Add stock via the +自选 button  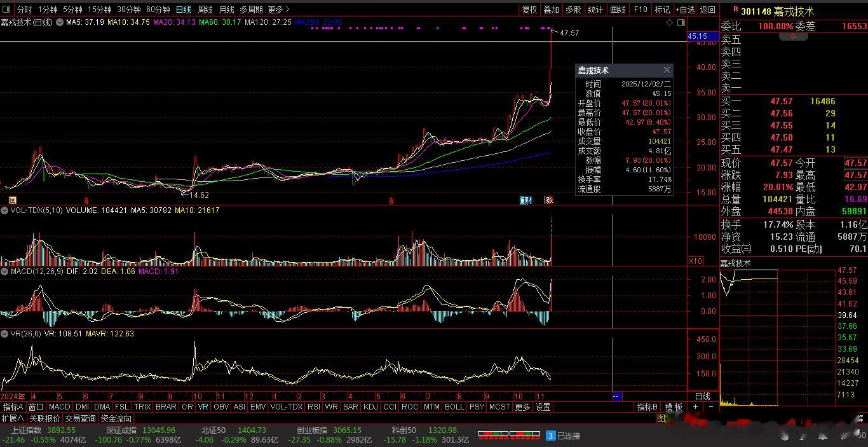(684, 10)
